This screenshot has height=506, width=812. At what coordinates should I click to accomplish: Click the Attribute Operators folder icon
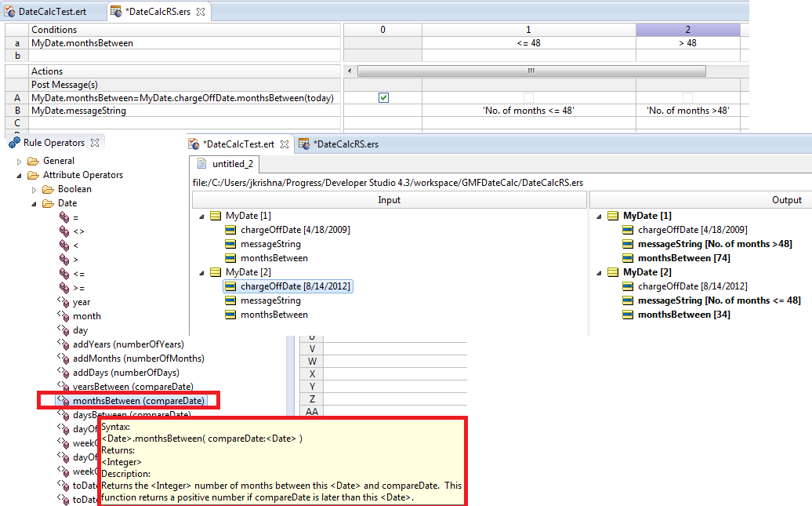[34, 175]
